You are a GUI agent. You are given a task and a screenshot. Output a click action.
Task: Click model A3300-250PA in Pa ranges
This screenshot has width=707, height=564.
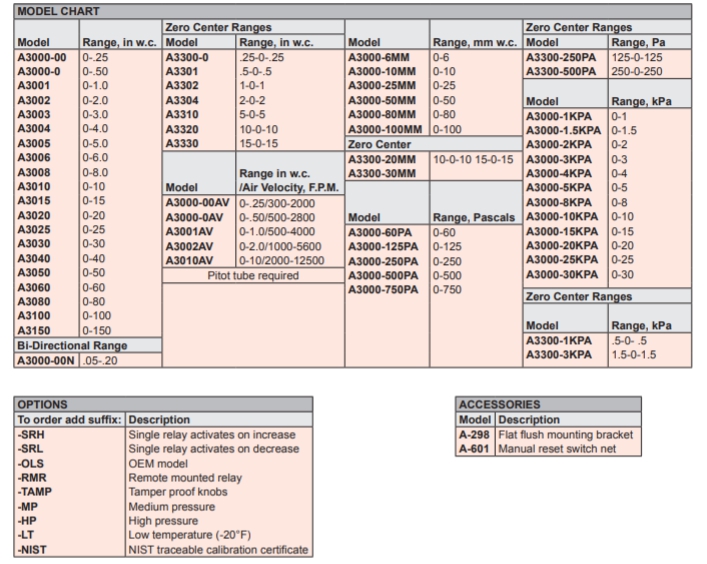tap(565, 59)
